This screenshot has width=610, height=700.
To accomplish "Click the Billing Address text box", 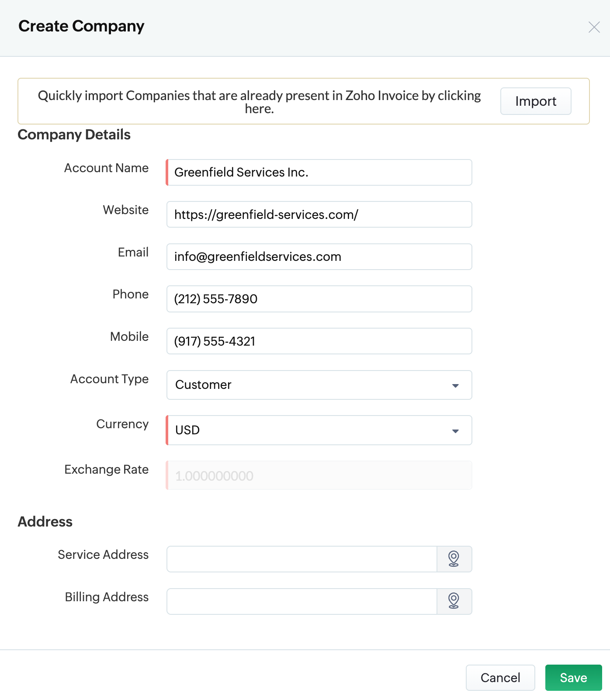I will (x=302, y=601).
